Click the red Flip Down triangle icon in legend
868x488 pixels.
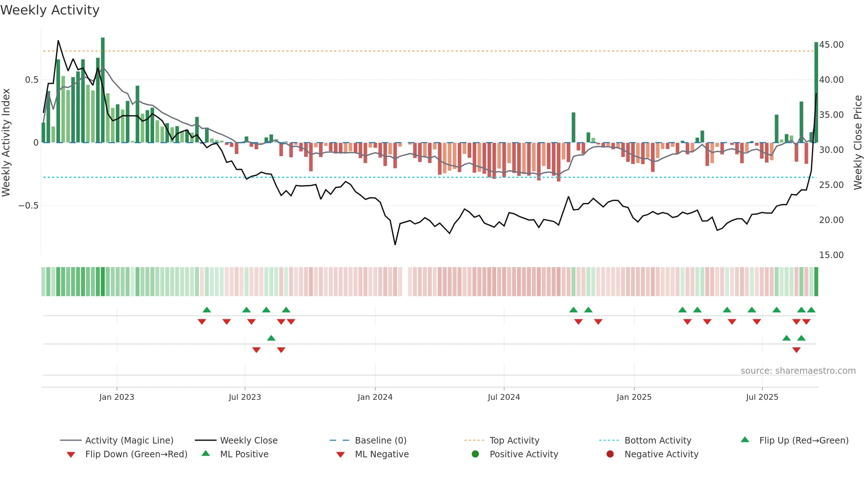(x=71, y=455)
